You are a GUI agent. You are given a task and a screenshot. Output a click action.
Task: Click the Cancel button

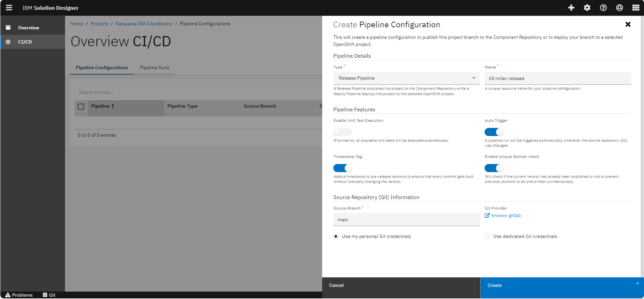tap(401, 288)
